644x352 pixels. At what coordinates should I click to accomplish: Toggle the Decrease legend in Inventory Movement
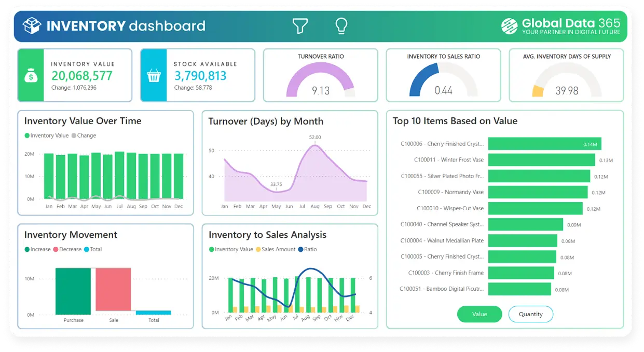[67, 249]
